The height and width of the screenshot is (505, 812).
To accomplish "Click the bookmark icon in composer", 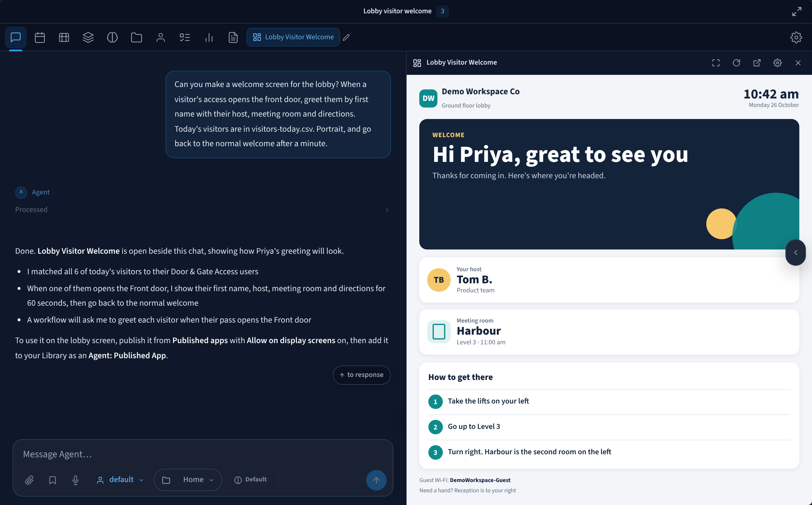I will click(x=53, y=480).
